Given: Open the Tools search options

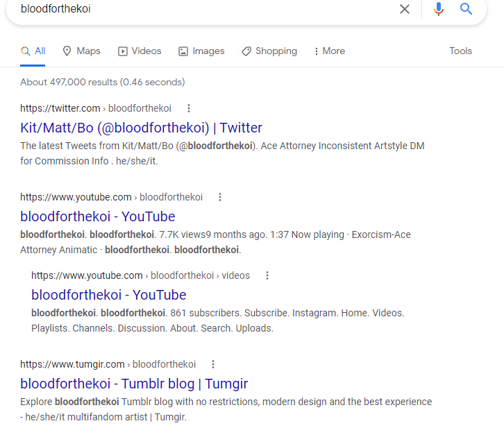Looking at the screenshot, I should point(460,51).
